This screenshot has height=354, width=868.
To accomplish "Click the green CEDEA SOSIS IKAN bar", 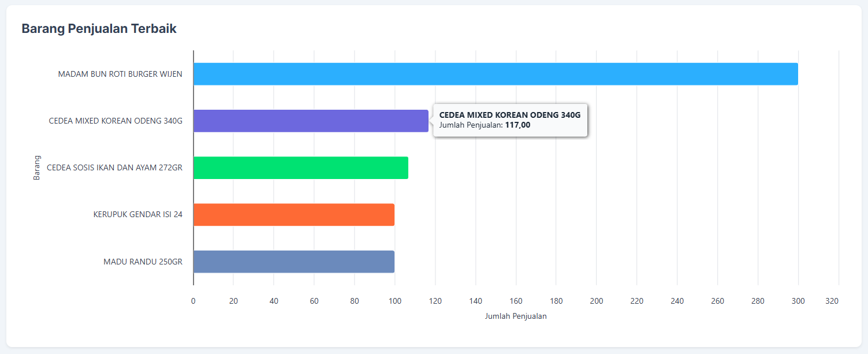I will click(x=300, y=167).
